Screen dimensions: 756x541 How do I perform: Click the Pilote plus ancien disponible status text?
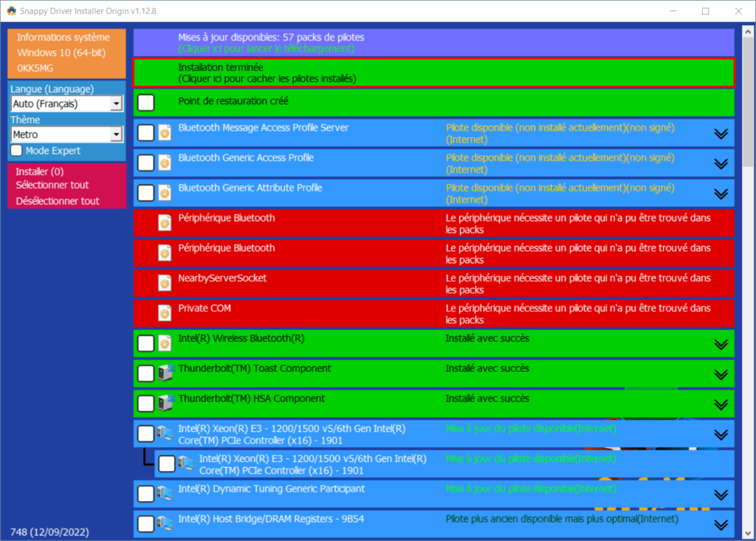(562, 519)
